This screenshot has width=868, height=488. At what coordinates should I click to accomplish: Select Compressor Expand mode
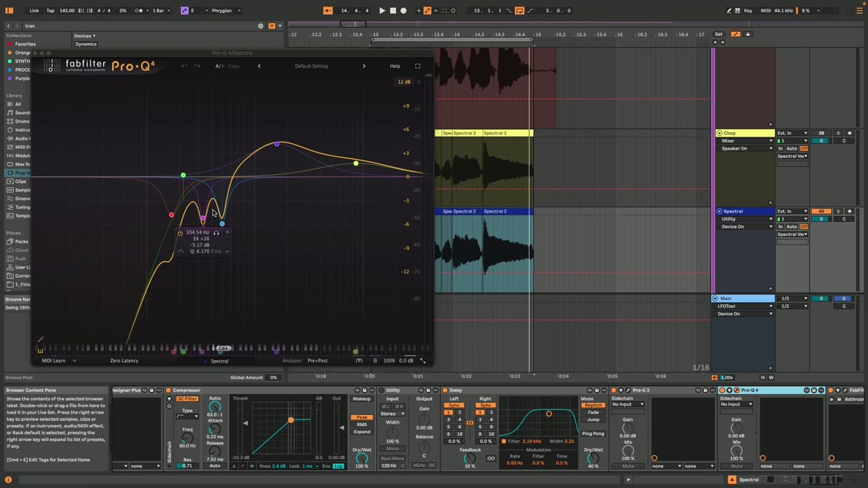tap(362, 432)
